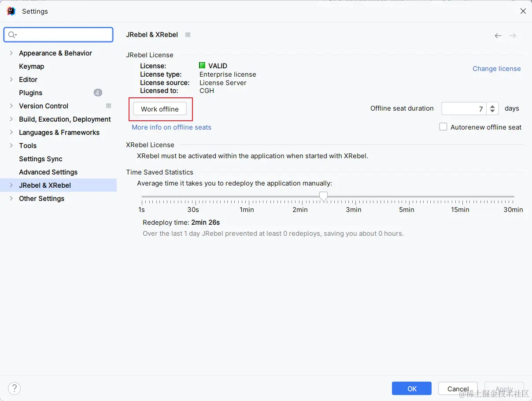The width and height of the screenshot is (532, 401).
Task: Click the icon beside JRebel & XRebel heading
Action: coord(188,35)
